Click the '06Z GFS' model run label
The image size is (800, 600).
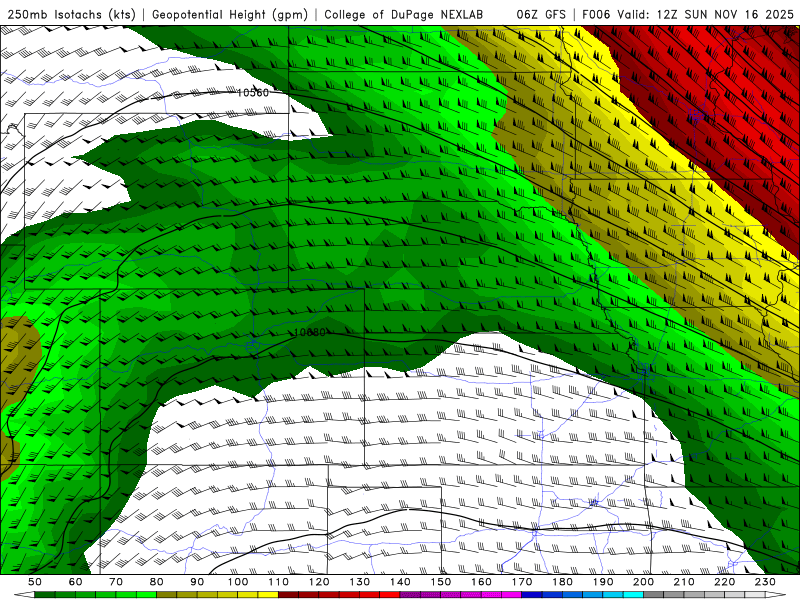coord(541,14)
